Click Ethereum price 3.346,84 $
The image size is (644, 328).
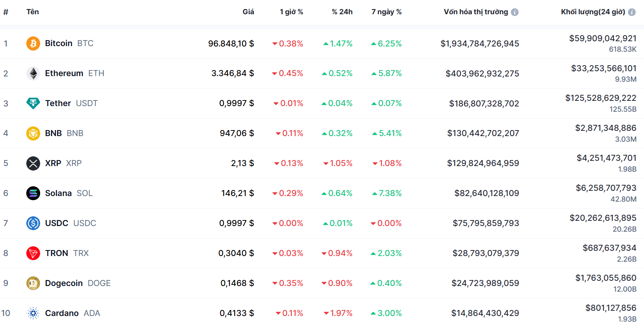233,73
